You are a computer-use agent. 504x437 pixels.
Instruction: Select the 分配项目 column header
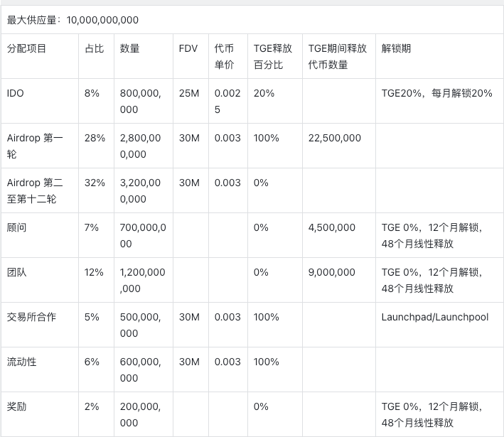(26, 48)
